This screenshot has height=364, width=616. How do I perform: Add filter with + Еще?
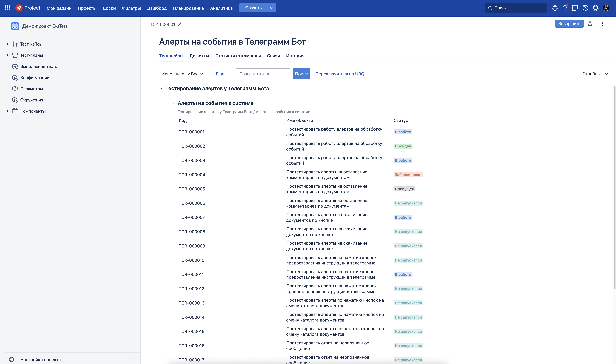(218, 74)
